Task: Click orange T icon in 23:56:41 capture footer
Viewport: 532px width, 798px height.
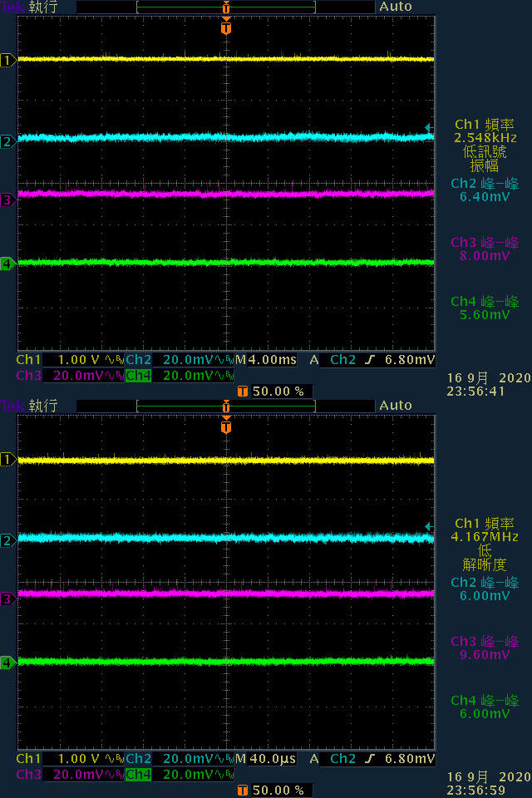Action: [x=243, y=391]
